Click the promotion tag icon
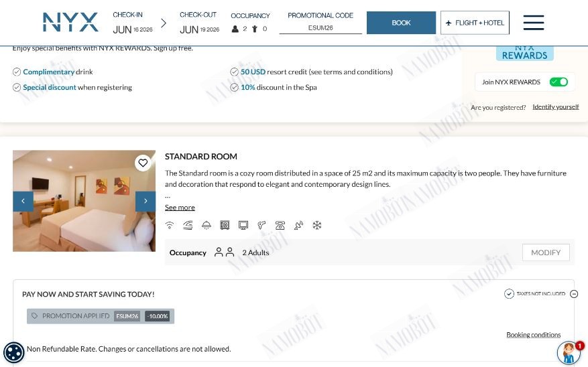This screenshot has height=367, width=588. pyautogui.click(x=34, y=316)
